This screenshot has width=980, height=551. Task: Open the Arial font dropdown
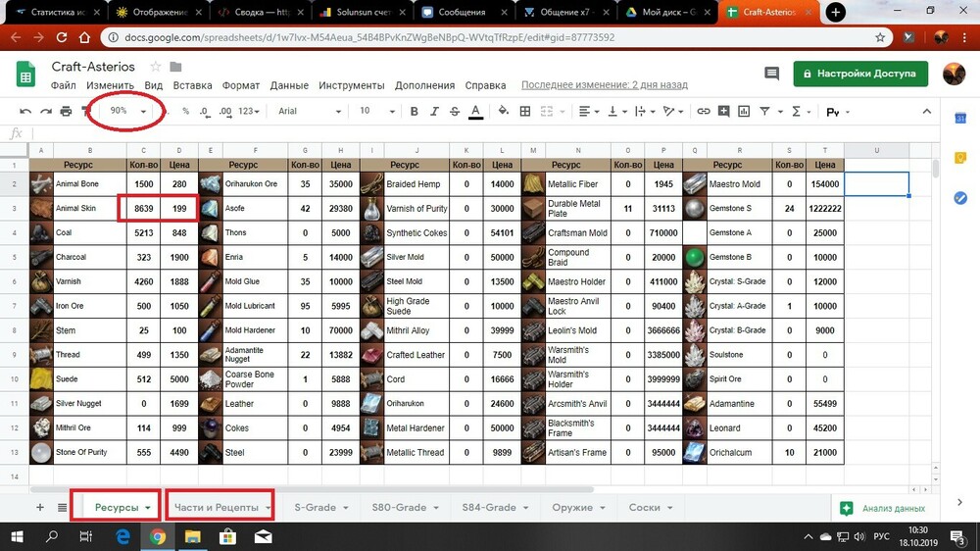(x=310, y=111)
